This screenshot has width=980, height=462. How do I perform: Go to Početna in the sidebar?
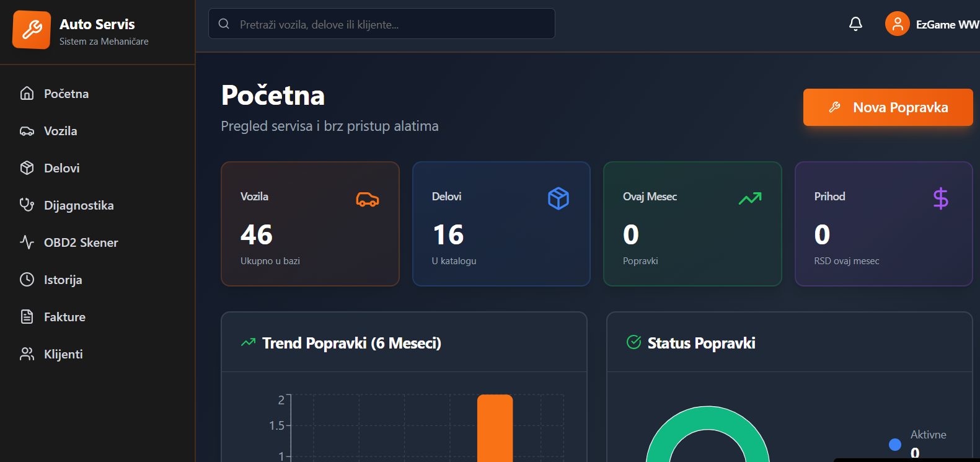pyautogui.click(x=66, y=94)
